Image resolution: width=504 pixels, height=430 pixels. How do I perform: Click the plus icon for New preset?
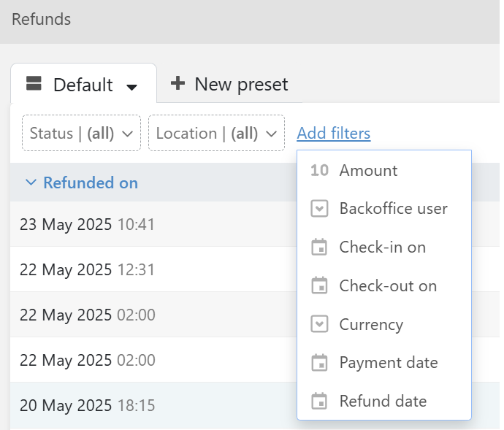click(177, 84)
